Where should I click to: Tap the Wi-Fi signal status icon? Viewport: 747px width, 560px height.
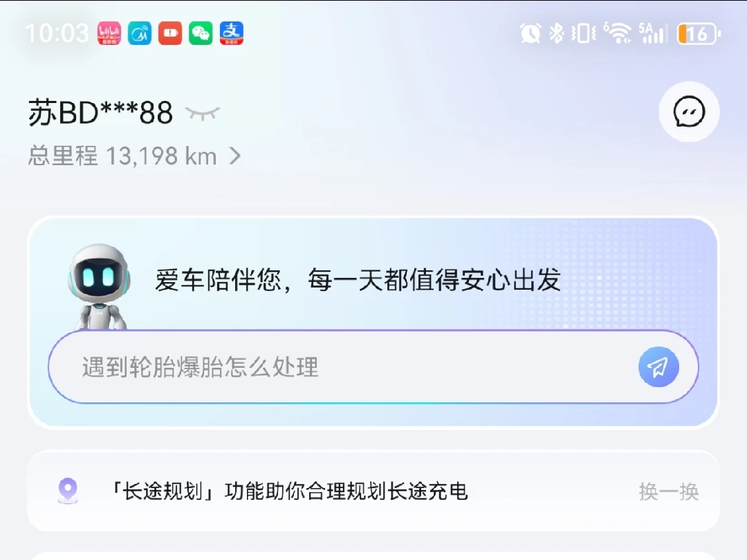coord(618,33)
